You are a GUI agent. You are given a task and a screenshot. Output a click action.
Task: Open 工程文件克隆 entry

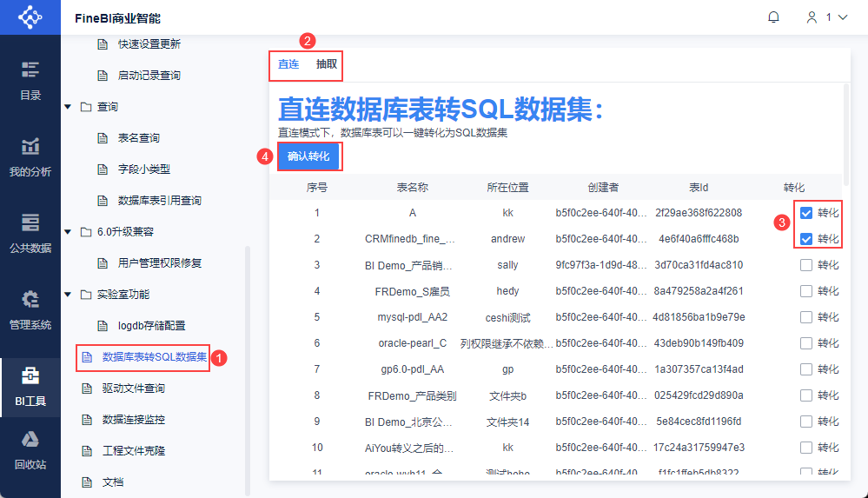point(134,451)
